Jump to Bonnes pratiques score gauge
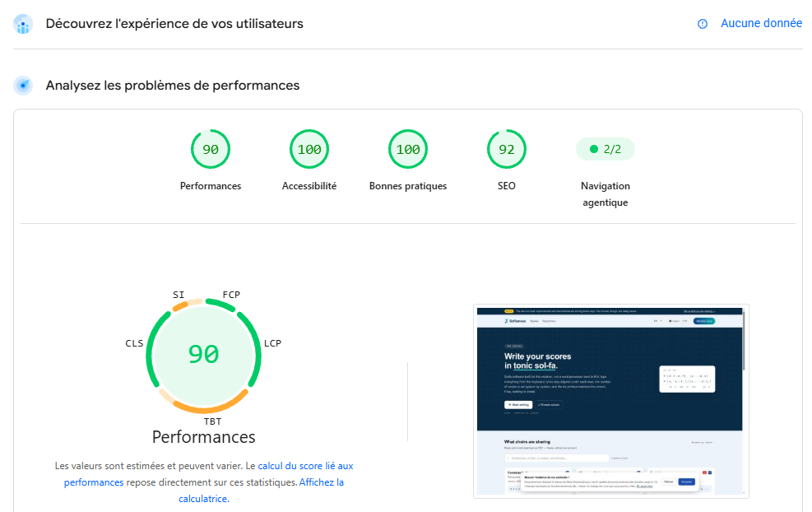The height and width of the screenshot is (512, 812). pyautogui.click(x=408, y=149)
